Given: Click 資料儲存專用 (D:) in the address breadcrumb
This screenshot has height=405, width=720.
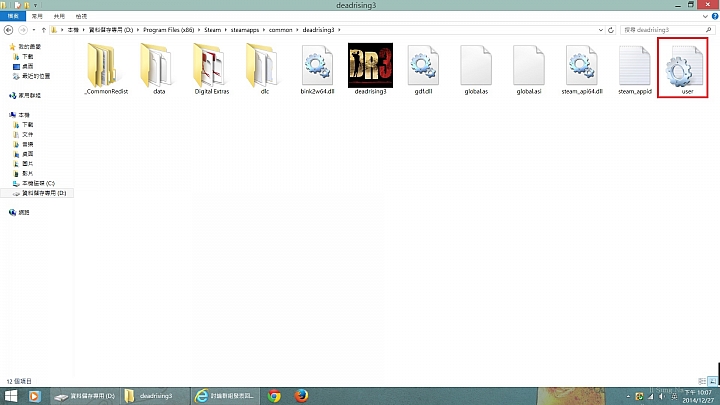Looking at the screenshot, I should 111,30.
